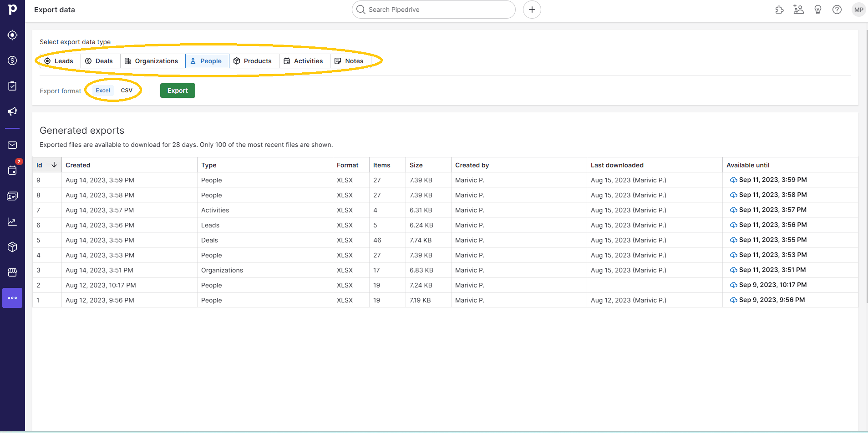
Task: Open the More menu three-dots icon
Action: click(12, 298)
